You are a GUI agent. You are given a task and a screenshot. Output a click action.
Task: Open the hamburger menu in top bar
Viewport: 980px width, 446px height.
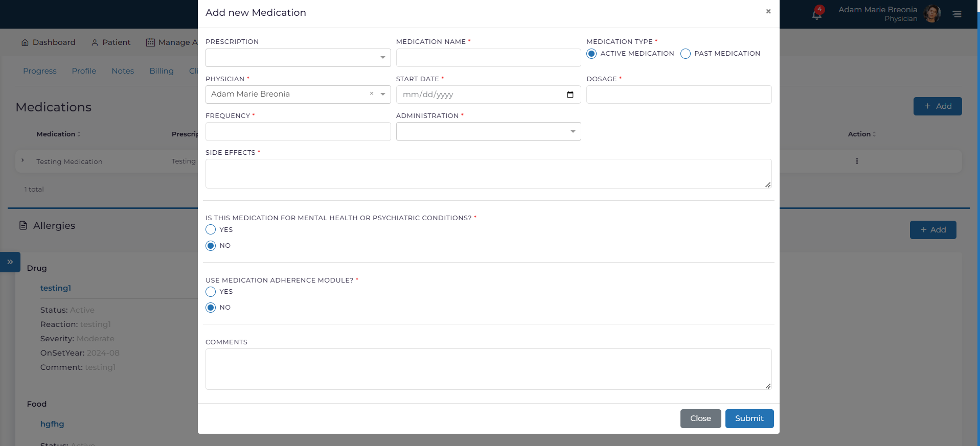click(x=957, y=14)
